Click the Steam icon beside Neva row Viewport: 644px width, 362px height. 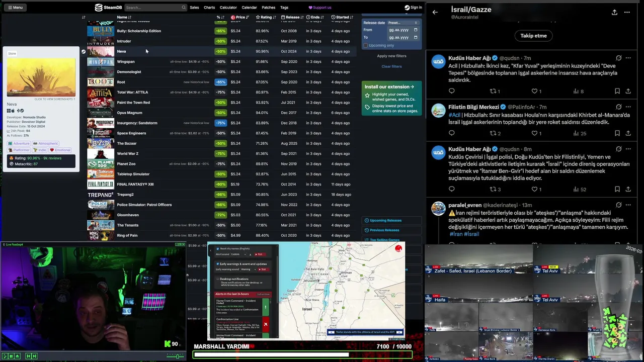click(84, 51)
